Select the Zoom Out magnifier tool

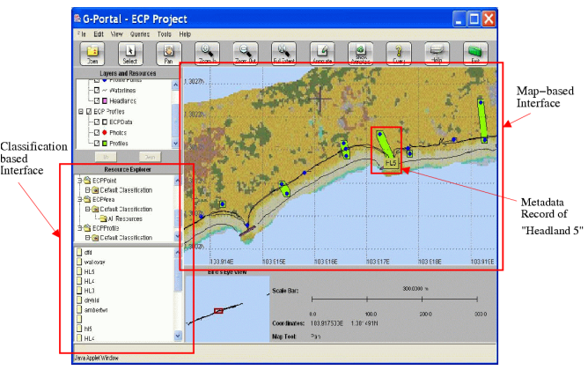[x=247, y=54]
